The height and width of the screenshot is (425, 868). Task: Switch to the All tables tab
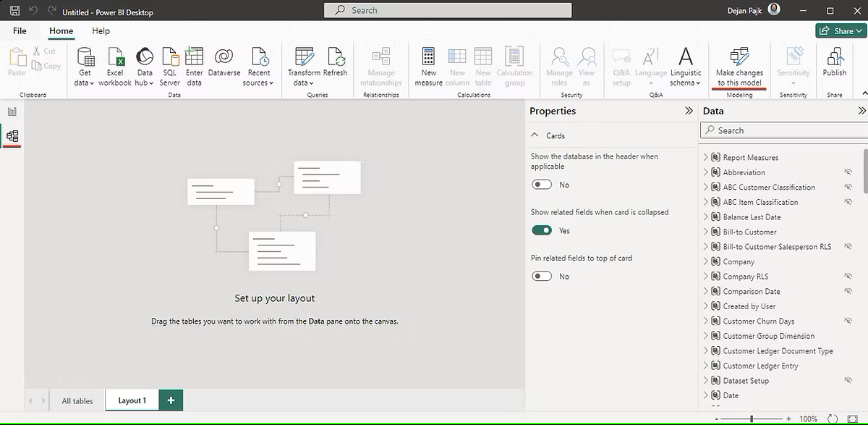click(x=77, y=400)
